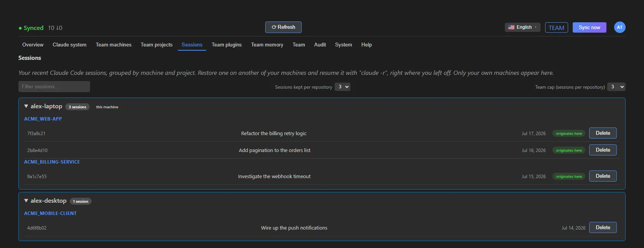Click the ACME_BILLING-SERVICE project link
644x248 pixels.
[x=52, y=162]
